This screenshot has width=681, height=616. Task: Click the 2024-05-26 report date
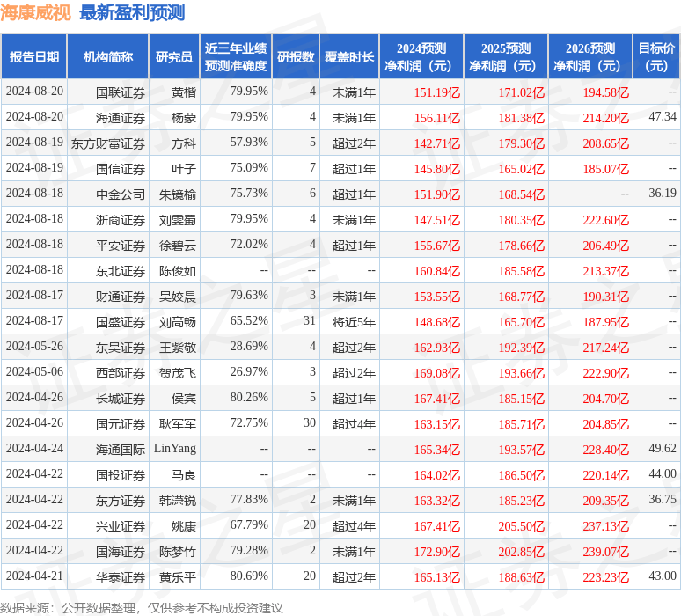(34, 346)
